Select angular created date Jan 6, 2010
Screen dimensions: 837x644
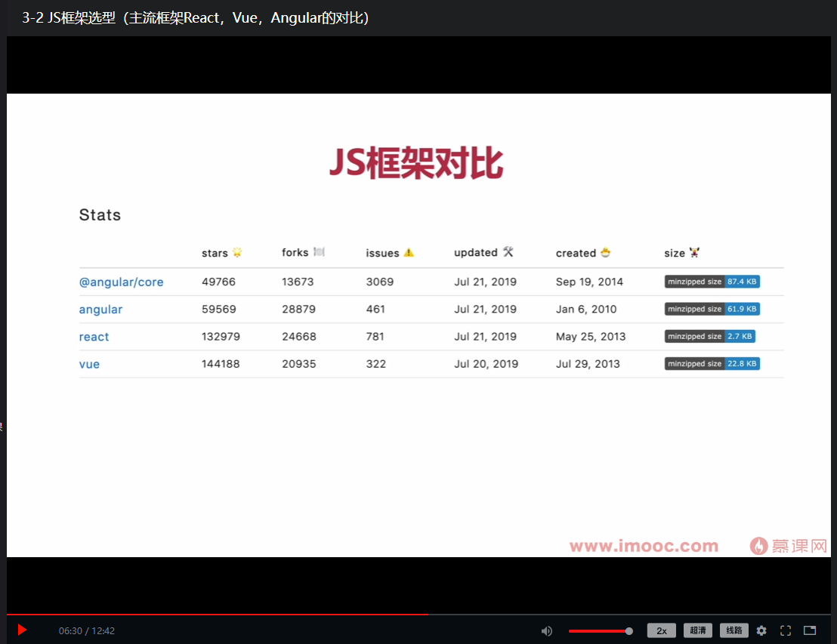(586, 309)
